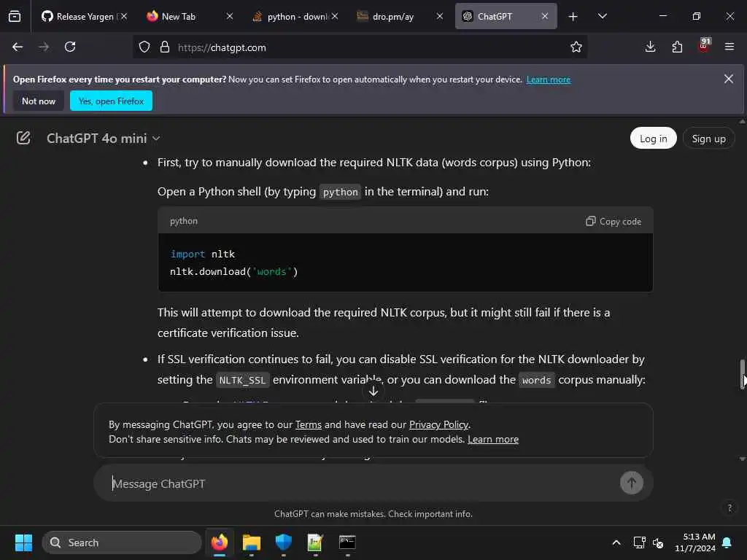Image resolution: width=747 pixels, height=560 pixels.
Task: Open the Windows Start menu
Action: coord(23,542)
